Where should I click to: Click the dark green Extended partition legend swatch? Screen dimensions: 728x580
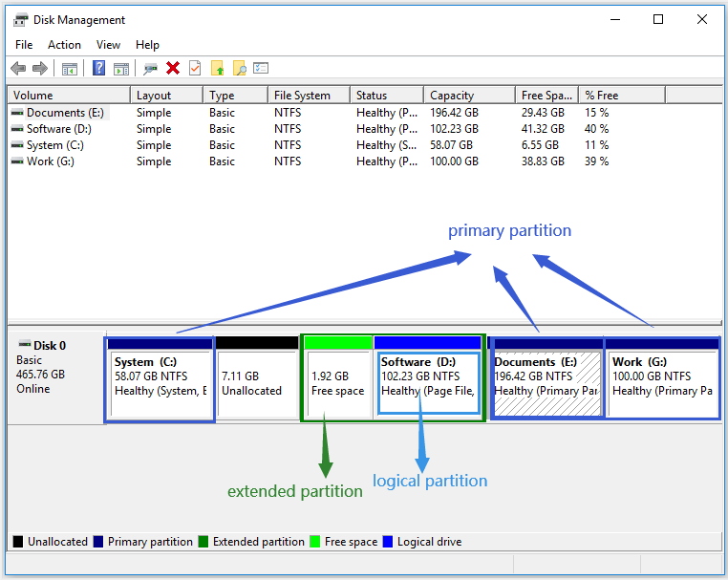coord(203,542)
